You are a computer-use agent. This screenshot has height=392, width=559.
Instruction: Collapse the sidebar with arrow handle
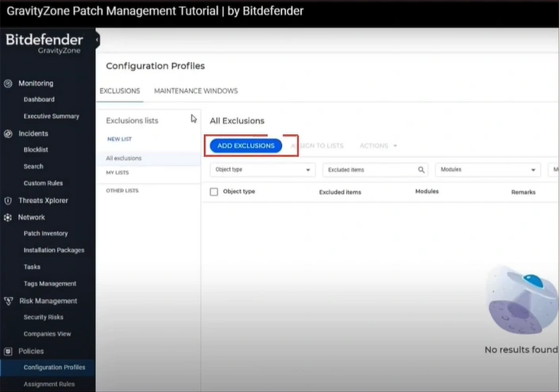tap(97, 40)
